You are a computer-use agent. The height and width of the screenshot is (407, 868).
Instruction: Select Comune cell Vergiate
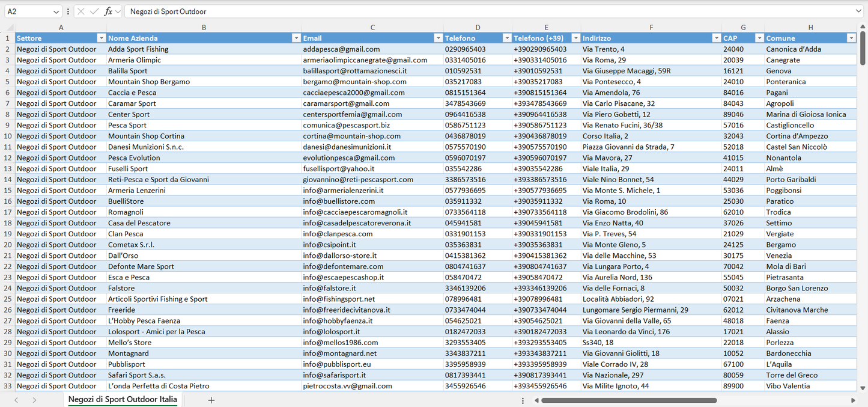point(810,233)
